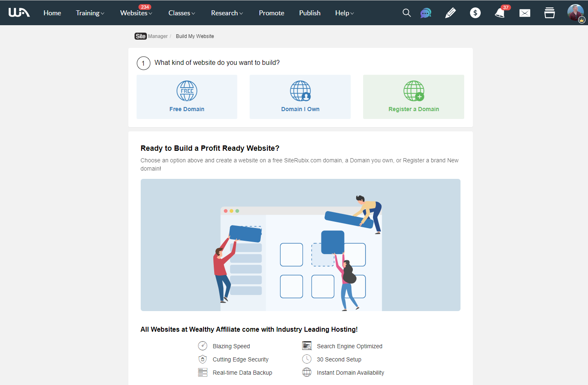Pick the Register a Domain label
This screenshot has width=588, height=385.
click(414, 109)
